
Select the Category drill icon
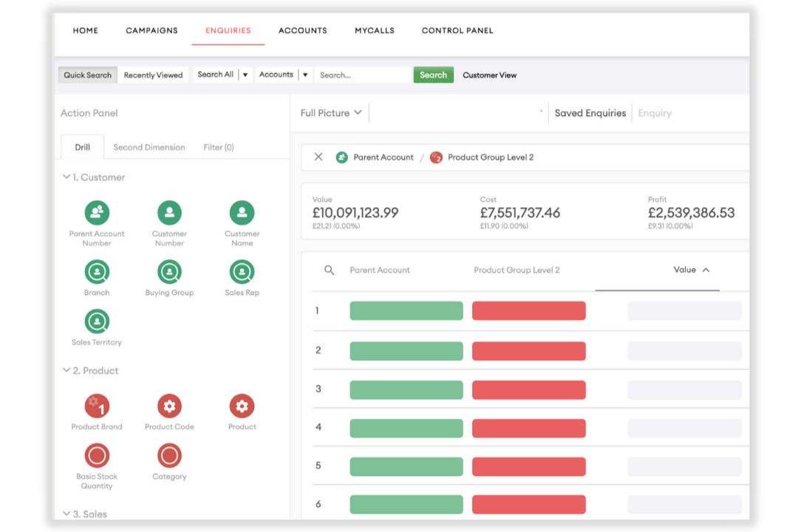tap(169, 456)
